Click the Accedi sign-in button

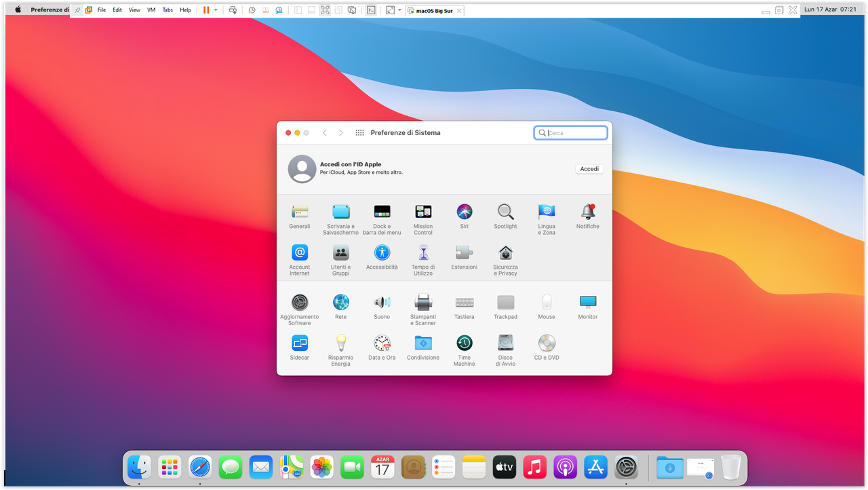coord(589,169)
